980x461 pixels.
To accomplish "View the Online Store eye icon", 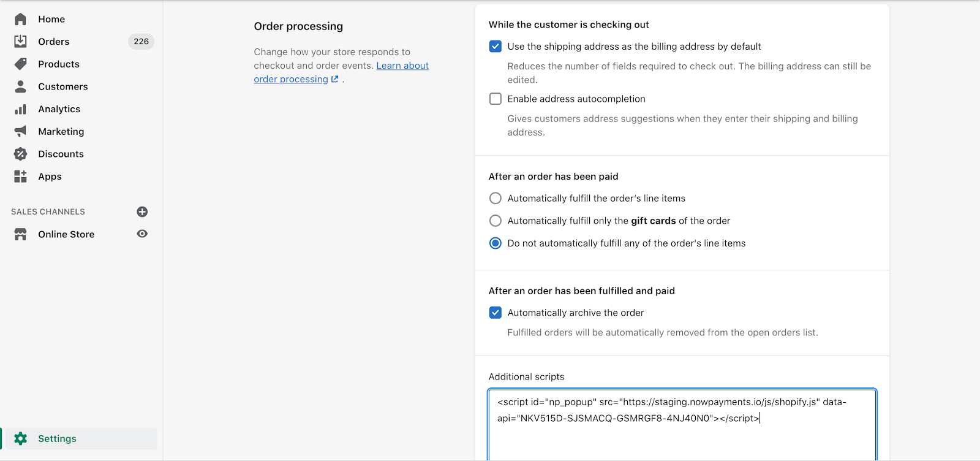I will tap(142, 234).
